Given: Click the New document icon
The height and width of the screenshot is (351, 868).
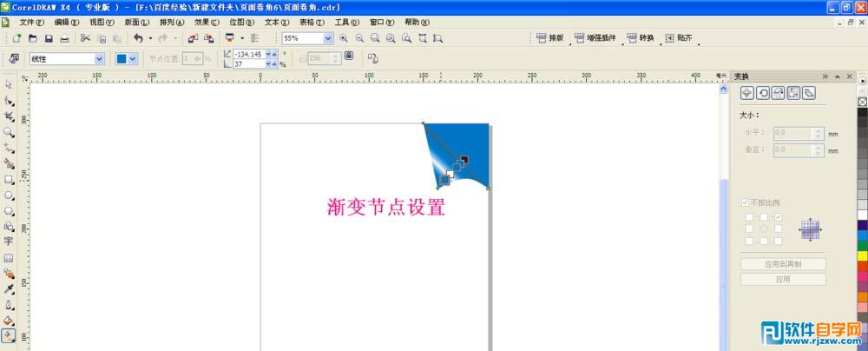Looking at the screenshot, I should pyautogui.click(x=17, y=38).
